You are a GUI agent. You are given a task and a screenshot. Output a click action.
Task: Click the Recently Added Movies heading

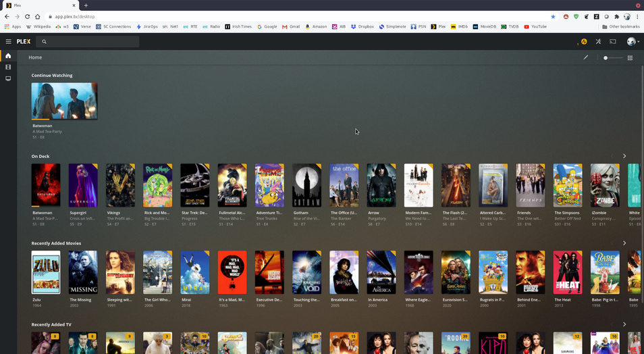[x=56, y=243]
